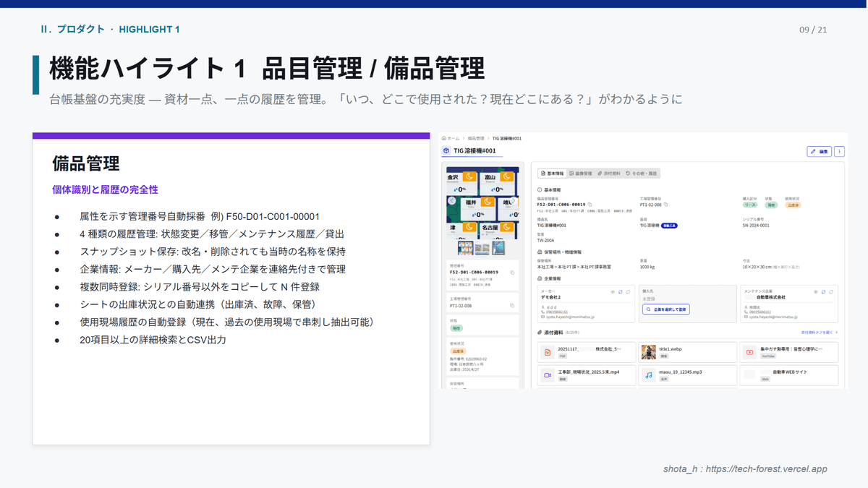Click the video camera icon on 工事部_現場状況_2025.5末.mp4
The height and width of the screenshot is (488, 868).
[x=548, y=374]
